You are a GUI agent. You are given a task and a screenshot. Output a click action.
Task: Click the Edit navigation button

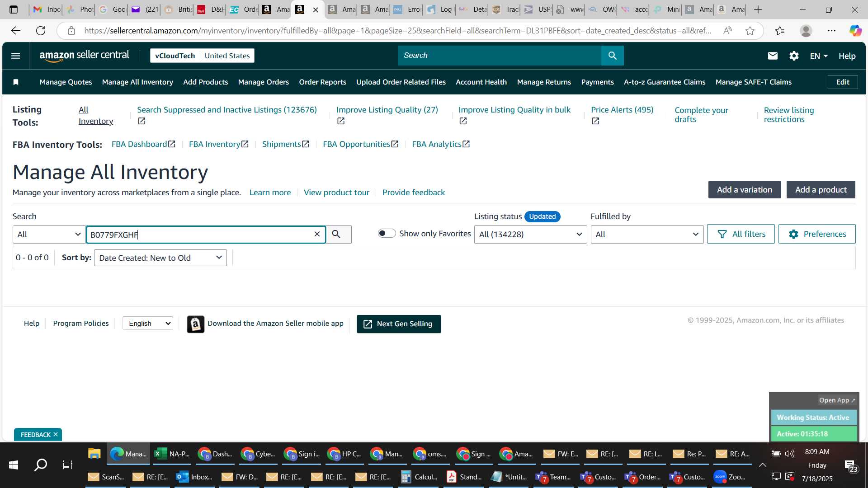843,82
